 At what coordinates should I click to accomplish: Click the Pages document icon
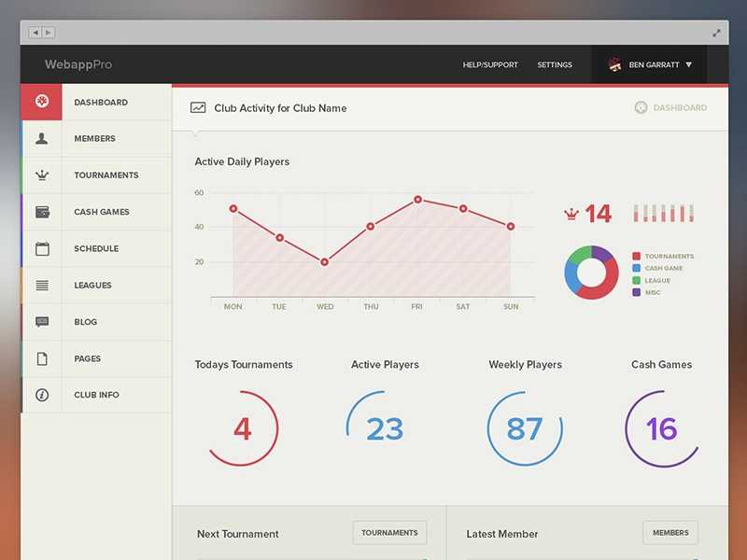[x=41, y=358]
